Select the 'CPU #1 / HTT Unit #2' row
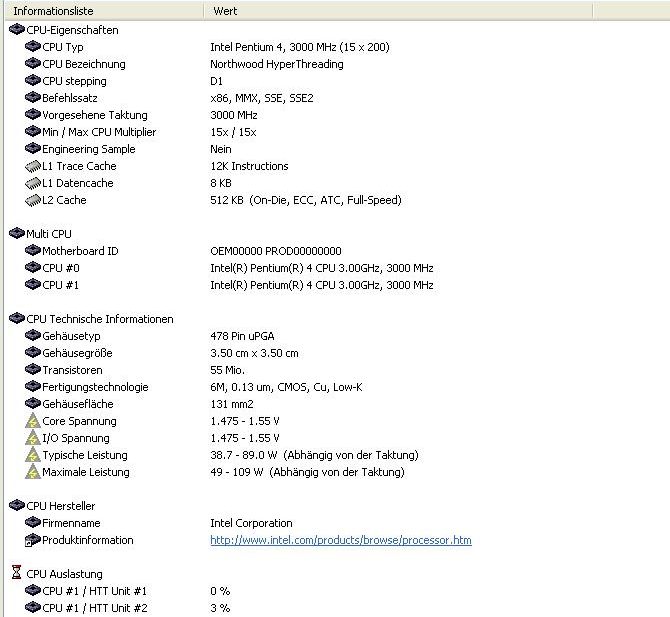This screenshot has height=617, width=670. pos(95,608)
